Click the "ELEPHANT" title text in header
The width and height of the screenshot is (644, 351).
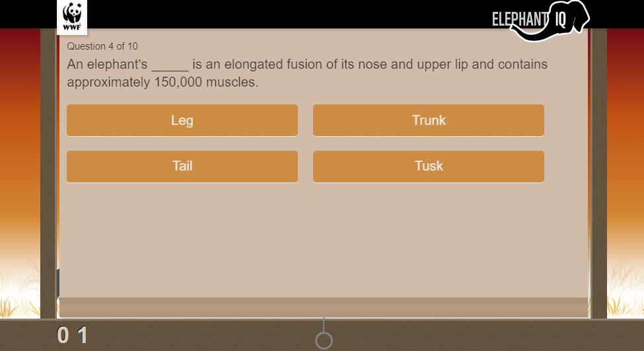[x=520, y=19]
